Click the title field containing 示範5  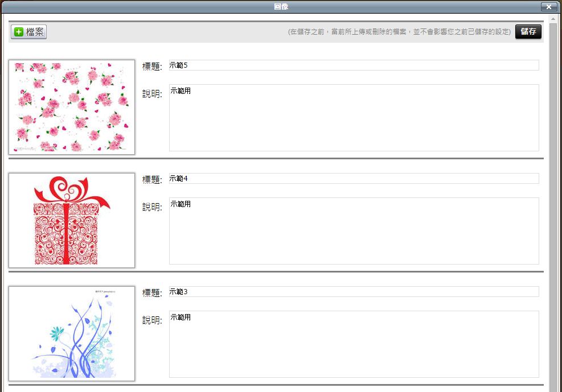pos(353,65)
